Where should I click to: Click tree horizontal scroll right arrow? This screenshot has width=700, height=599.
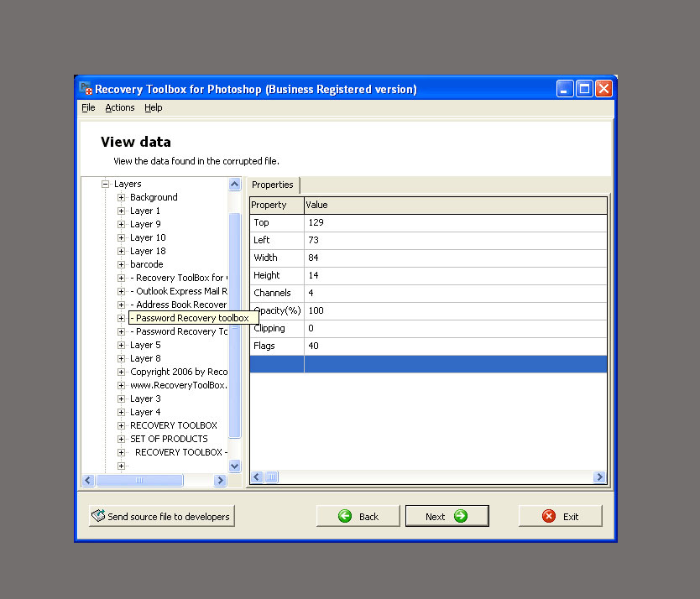click(220, 480)
